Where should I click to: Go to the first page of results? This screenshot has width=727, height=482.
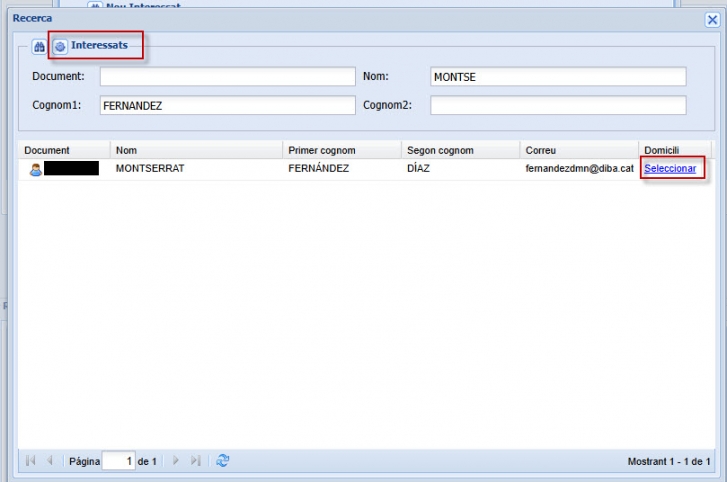tap(30, 460)
